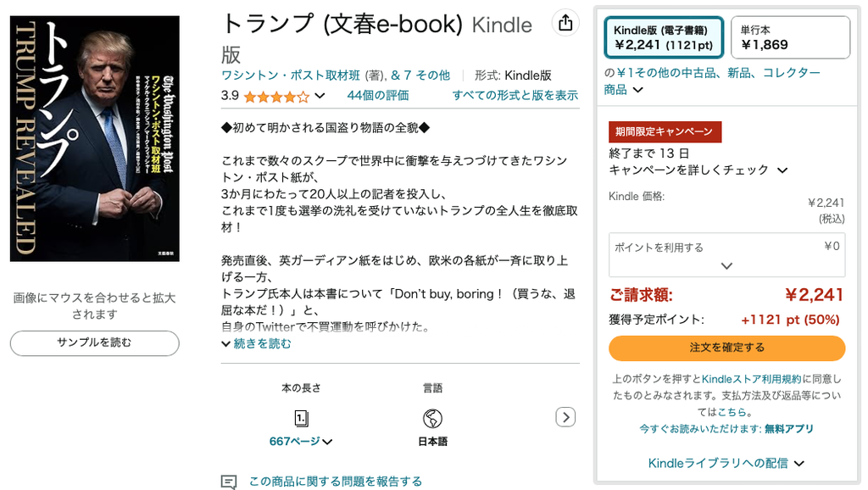Click the language globe icon
868x490 pixels.
pos(432,418)
